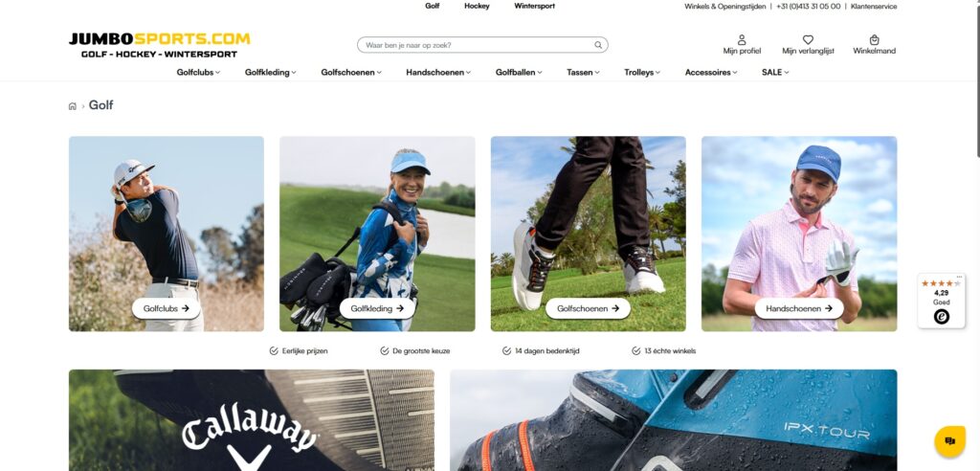Expand the Golfschoenen navigation dropdown
Image resolution: width=980 pixels, height=471 pixels.
pyautogui.click(x=350, y=73)
